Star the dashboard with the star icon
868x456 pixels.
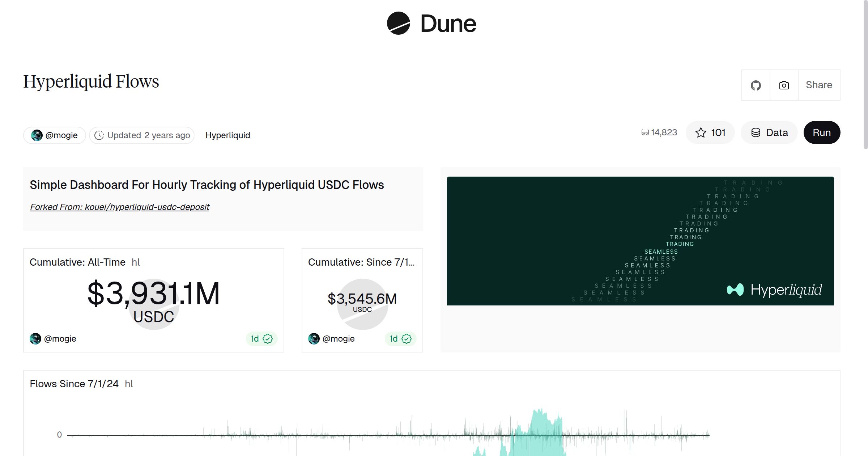pyautogui.click(x=701, y=132)
